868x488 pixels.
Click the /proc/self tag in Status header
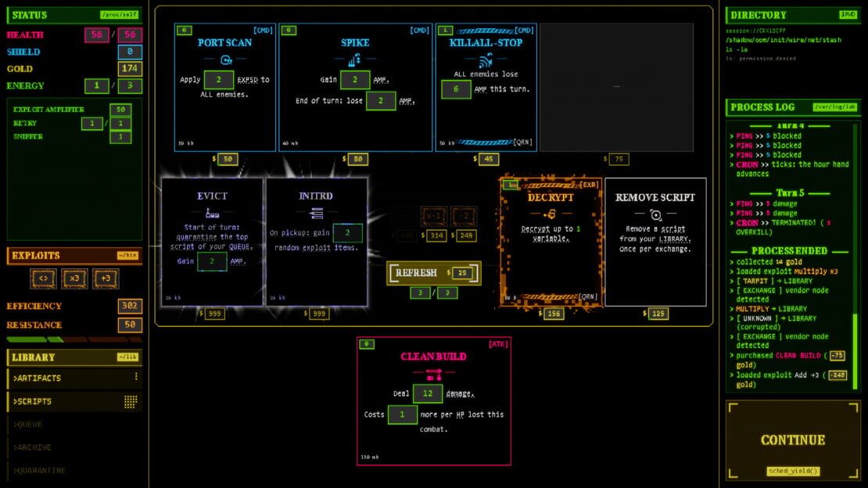(x=120, y=15)
